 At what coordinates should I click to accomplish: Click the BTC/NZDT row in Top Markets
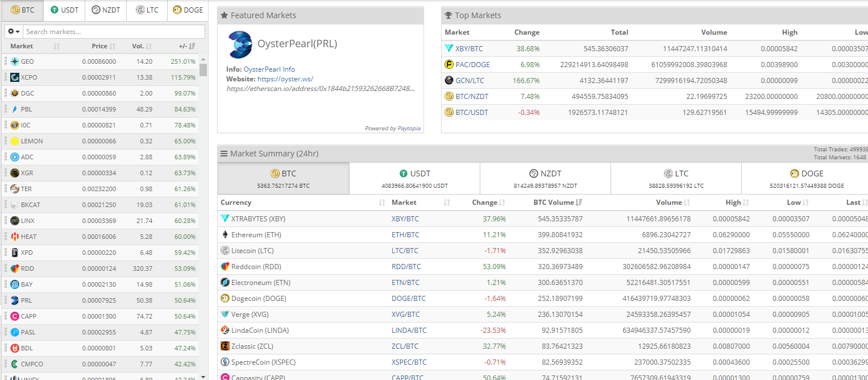pyautogui.click(x=656, y=97)
